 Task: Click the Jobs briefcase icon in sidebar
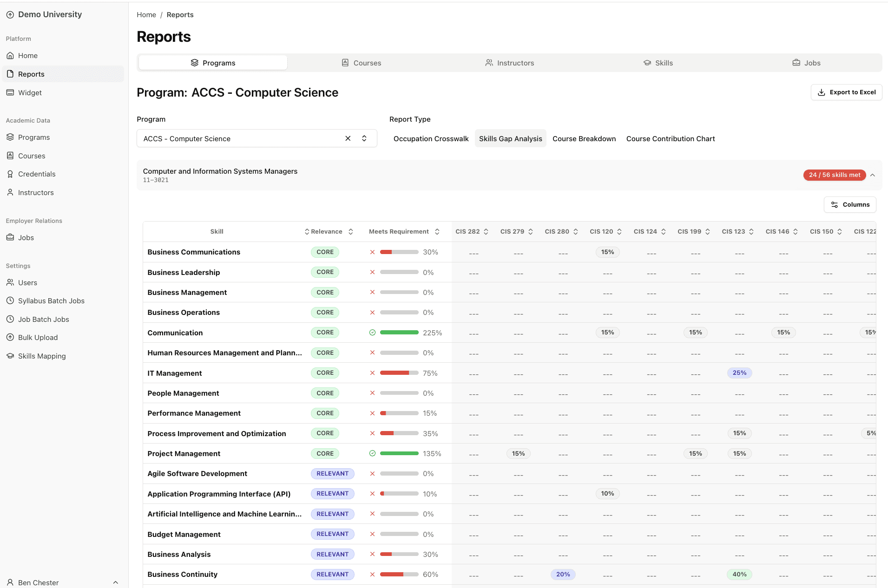point(10,238)
